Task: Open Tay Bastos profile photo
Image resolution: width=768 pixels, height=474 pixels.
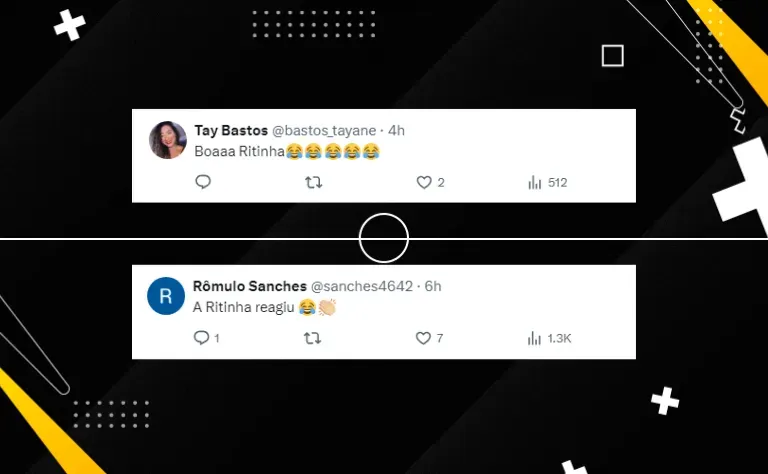Action: 168,140
